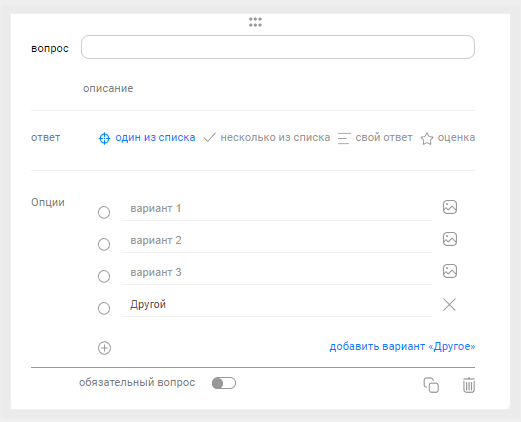This screenshot has height=422, width=521.
Task: Switch to оценка answer type
Action: click(x=448, y=138)
